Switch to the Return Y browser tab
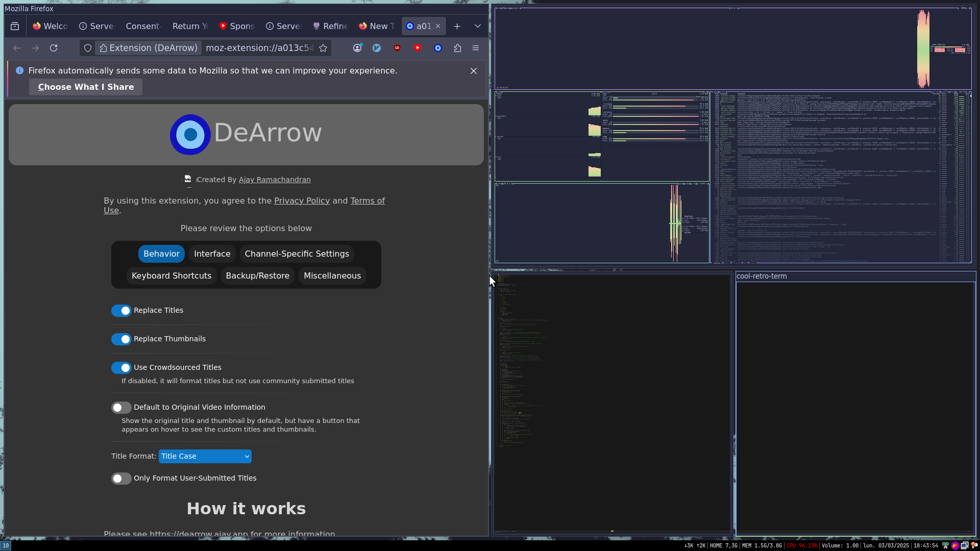 [x=190, y=26]
